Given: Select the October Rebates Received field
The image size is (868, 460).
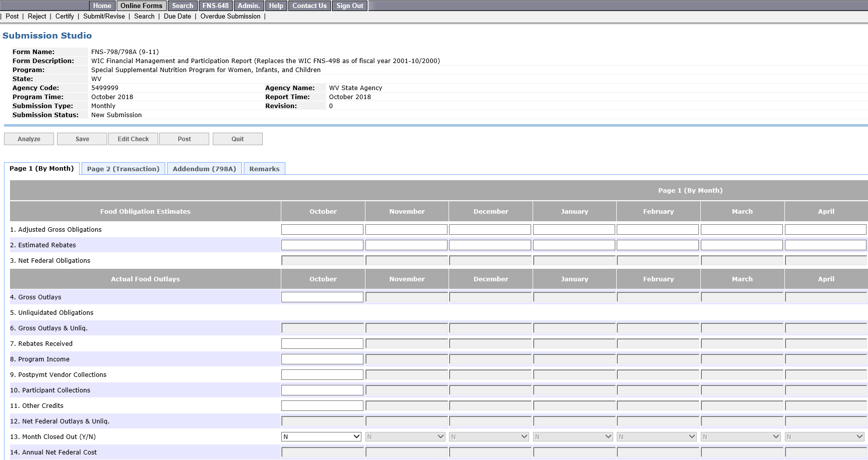Looking at the screenshot, I should coord(322,343).
